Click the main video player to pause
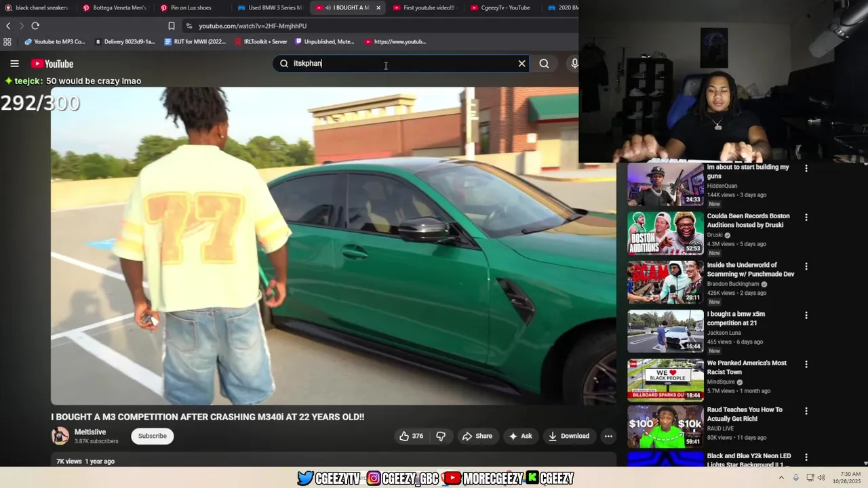Viewport: 868px width, 488px height. coord(334,246)
